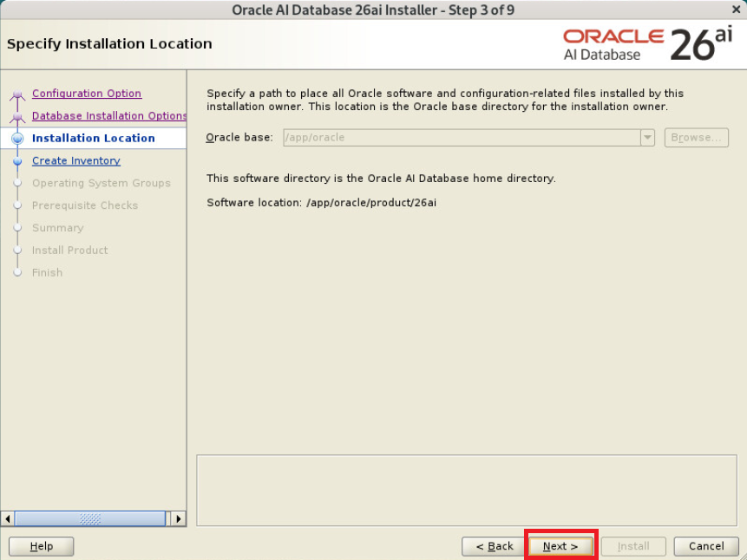Click the Finish step

point(47,272)
